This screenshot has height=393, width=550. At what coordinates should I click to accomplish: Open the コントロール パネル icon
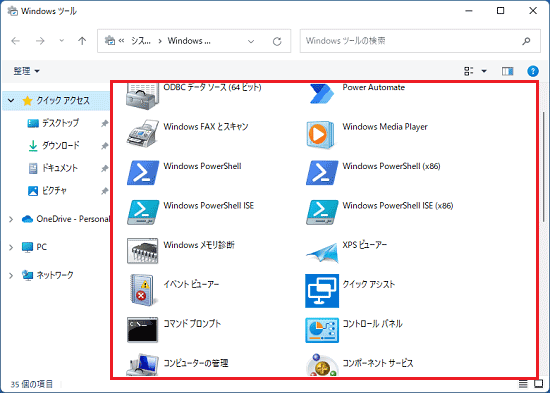coord(322,330)
